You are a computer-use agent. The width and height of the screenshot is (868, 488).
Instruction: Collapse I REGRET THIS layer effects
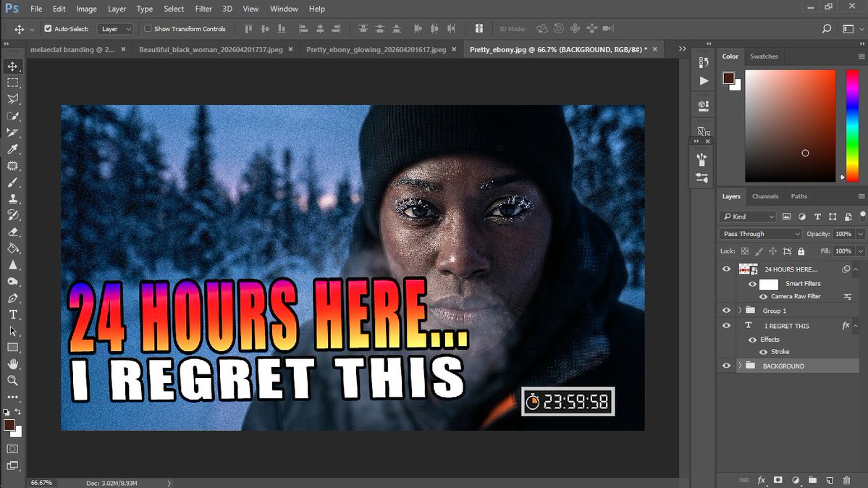point(856,326)
